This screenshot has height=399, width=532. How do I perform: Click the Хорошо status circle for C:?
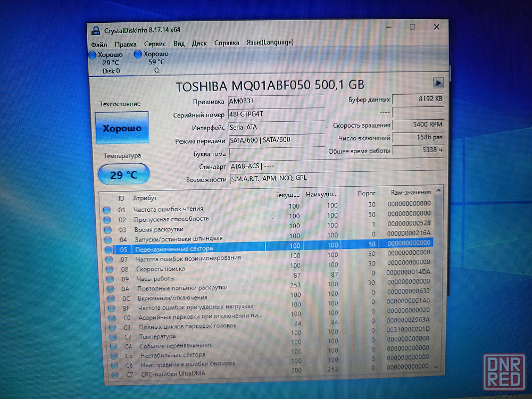click(138, 54)
